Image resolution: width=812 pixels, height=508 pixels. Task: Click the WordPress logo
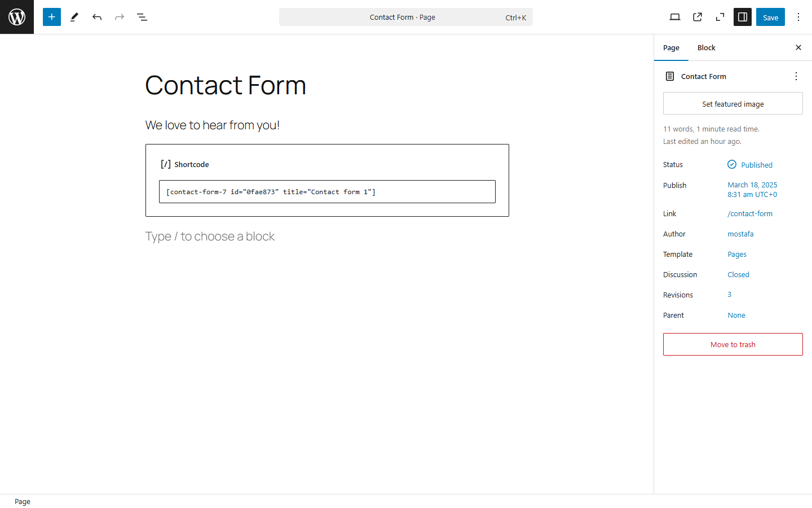[x=16, y=17]
